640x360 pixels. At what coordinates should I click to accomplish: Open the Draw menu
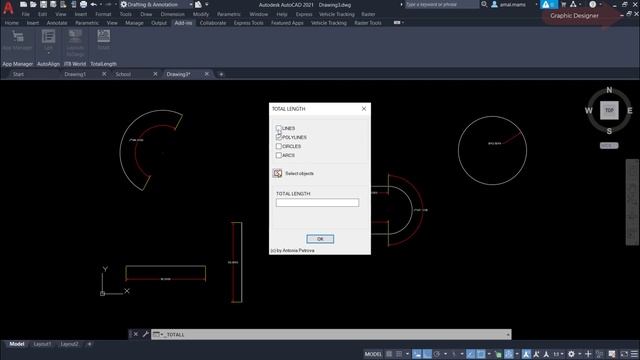pos(146,14)
